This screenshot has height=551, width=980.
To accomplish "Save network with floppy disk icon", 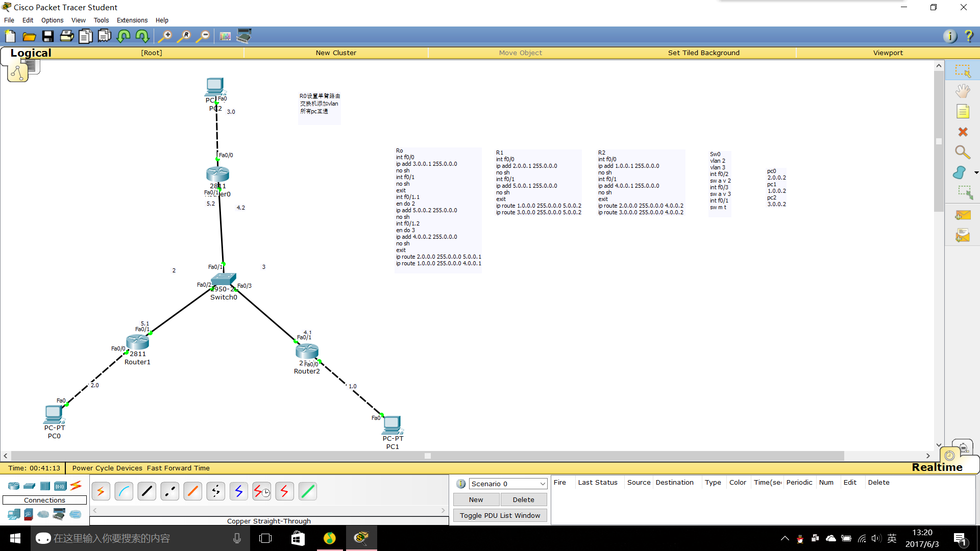I will (48, 36).
